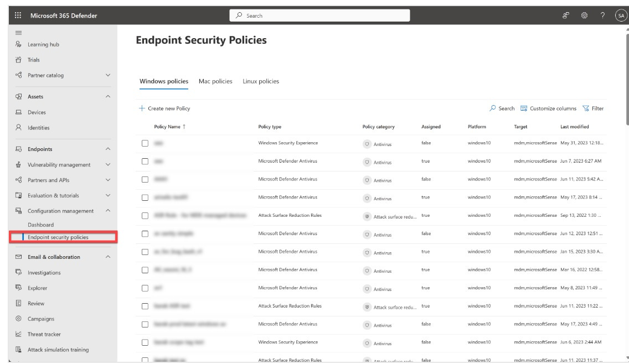
Task: Open the SA account avatar
Action: [x=621, y=15]
